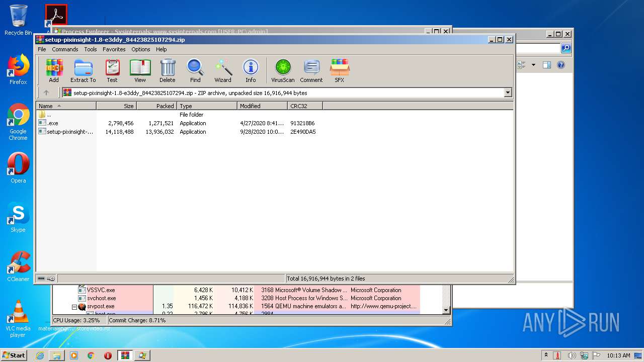Expand views dropdown arrow in Explorer window
This screenshot has width=644, height=362.
(533, 65)
